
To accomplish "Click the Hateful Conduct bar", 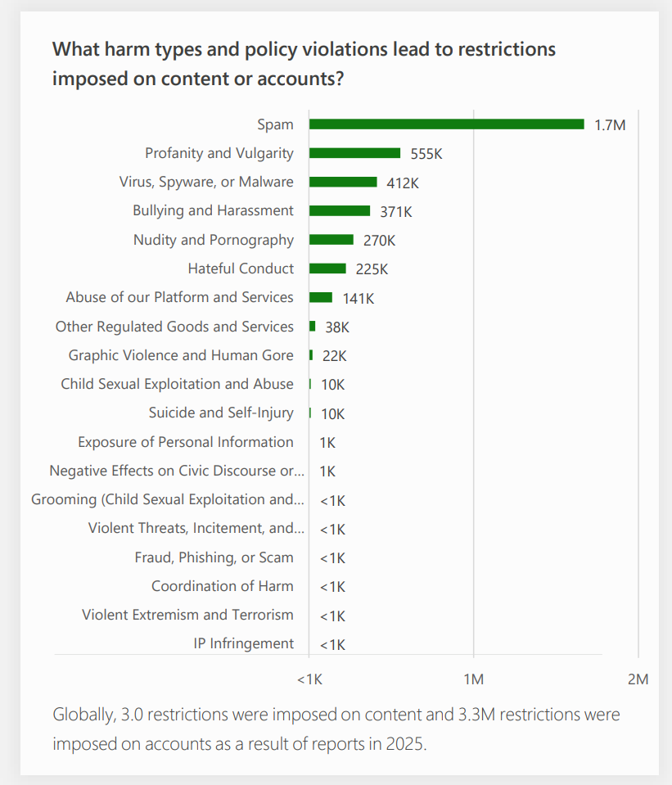I will 327,268.
